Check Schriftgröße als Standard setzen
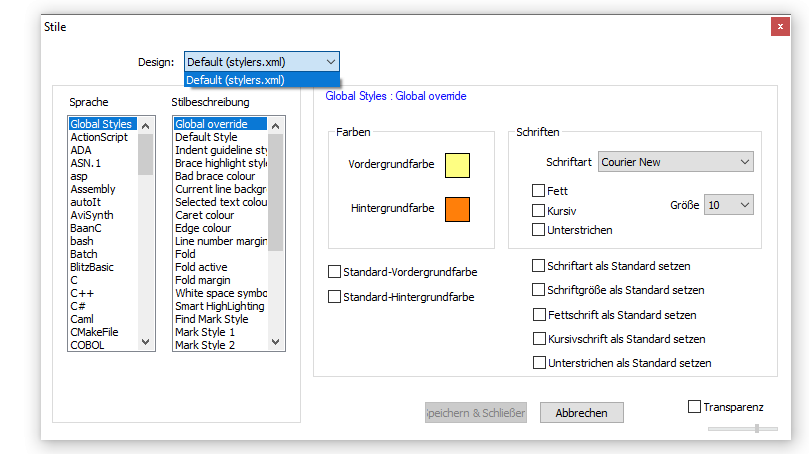809x454 pixels. click(x=538, y=290)
